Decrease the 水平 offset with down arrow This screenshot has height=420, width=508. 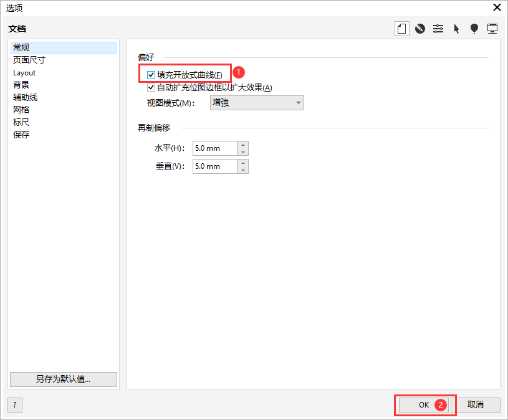243,152
